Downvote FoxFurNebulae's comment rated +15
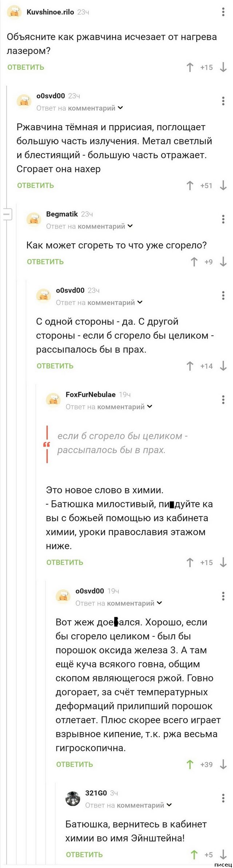Viewport: 233px width, 868px height. [x=223, y=563]
